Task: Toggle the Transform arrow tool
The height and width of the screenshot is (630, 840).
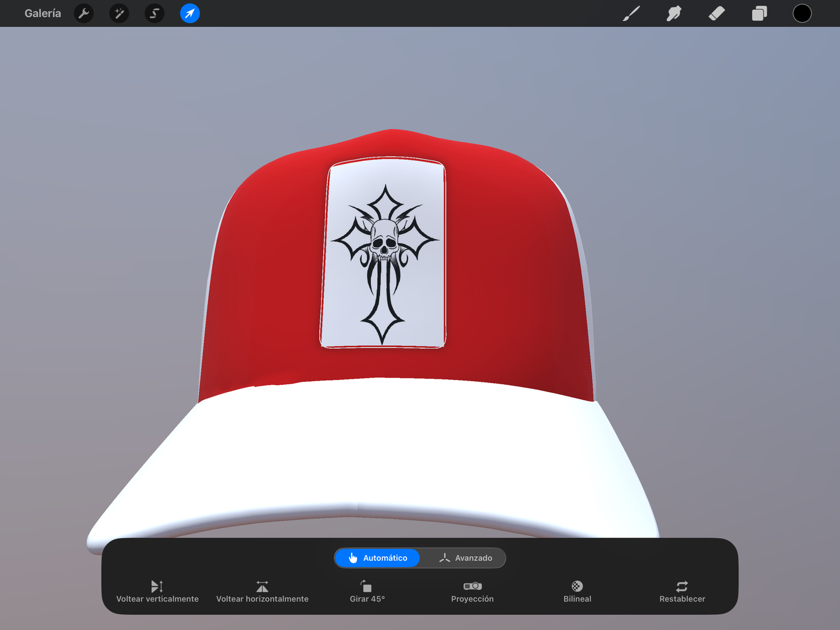Action: [190, 13]
